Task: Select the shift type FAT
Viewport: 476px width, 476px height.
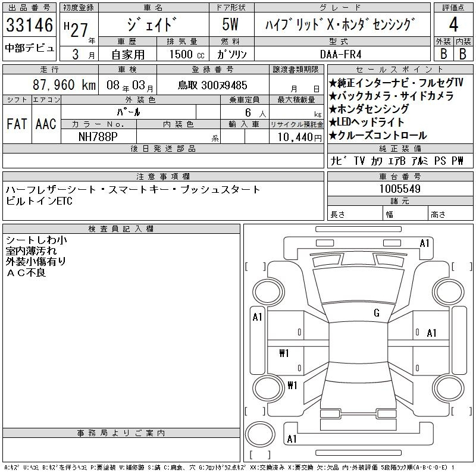Action: [x=17, y=124]
